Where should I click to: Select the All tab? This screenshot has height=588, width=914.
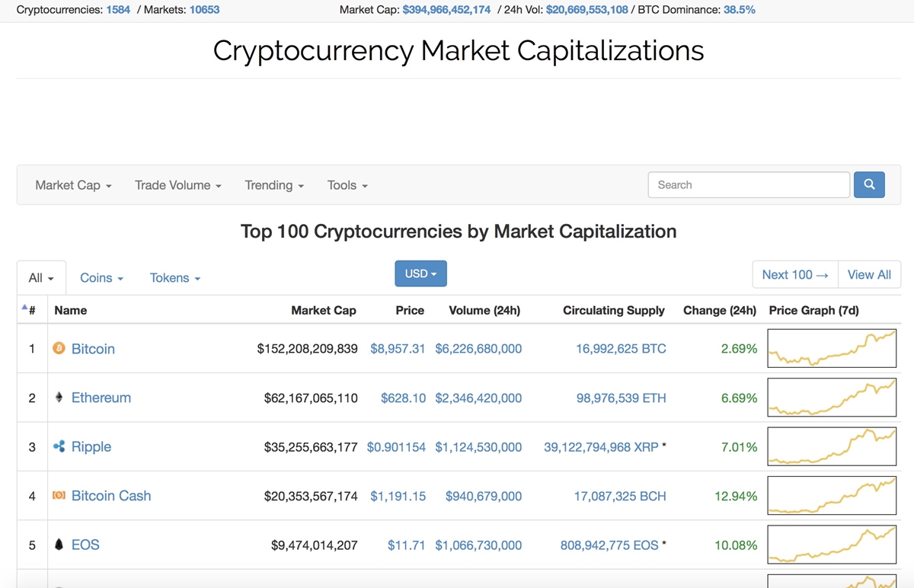41,278
